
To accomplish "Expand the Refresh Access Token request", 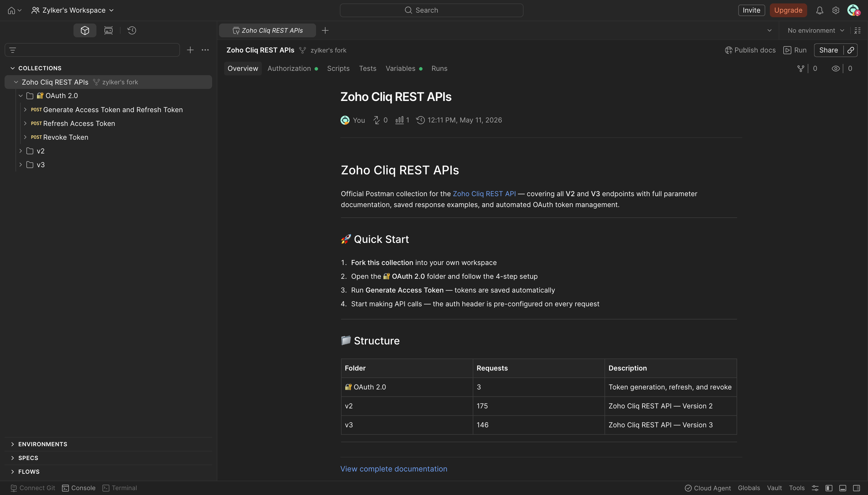I will pos(25,123).
